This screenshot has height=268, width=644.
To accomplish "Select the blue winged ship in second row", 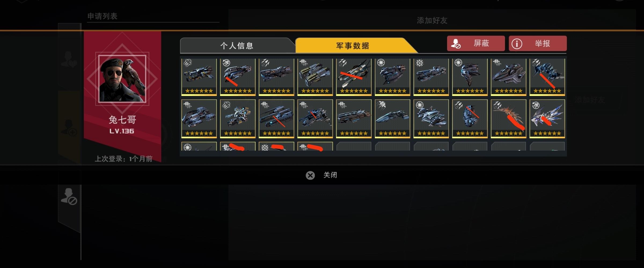I will click(547, 118).
